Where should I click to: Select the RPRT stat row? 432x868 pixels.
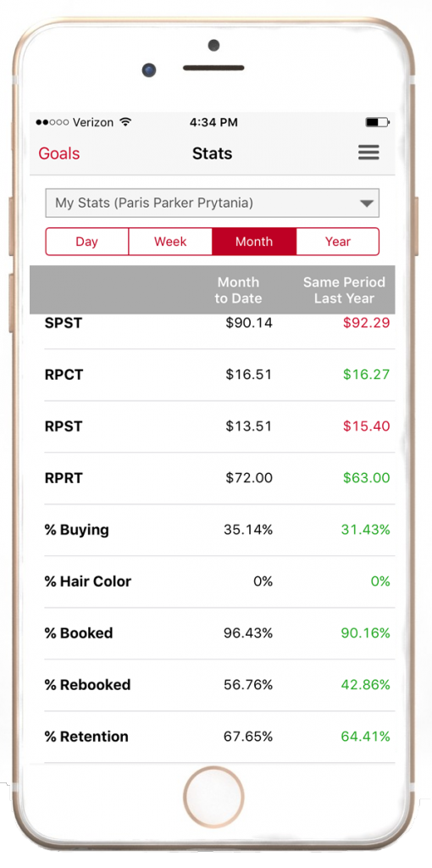click(x=219, y=478)
